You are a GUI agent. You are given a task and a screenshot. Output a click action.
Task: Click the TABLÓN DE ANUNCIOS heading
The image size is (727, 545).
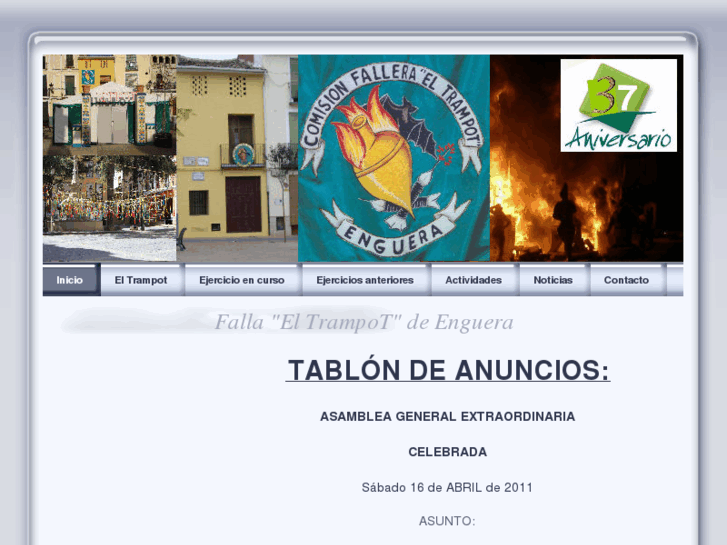tap(448, 370)
